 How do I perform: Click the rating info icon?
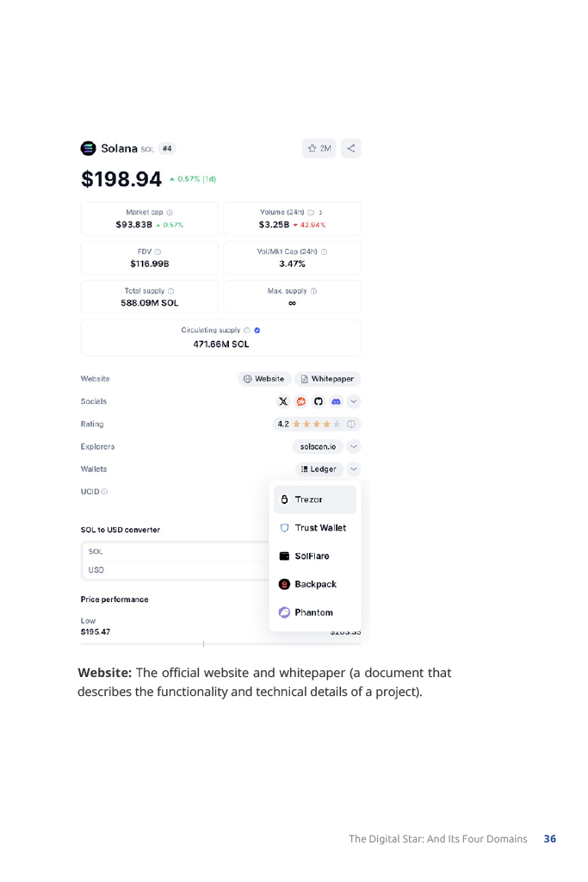[x=350, y=424]
